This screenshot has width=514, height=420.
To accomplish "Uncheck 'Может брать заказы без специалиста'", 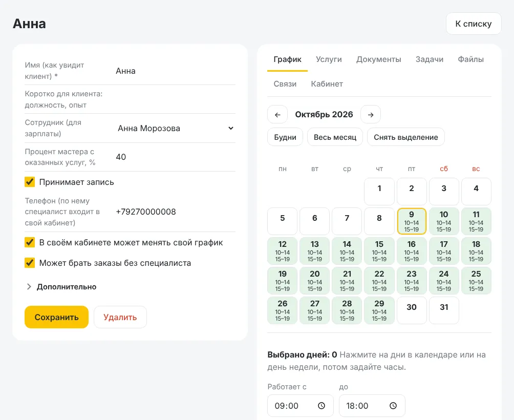I will click(x=30, y=263).
